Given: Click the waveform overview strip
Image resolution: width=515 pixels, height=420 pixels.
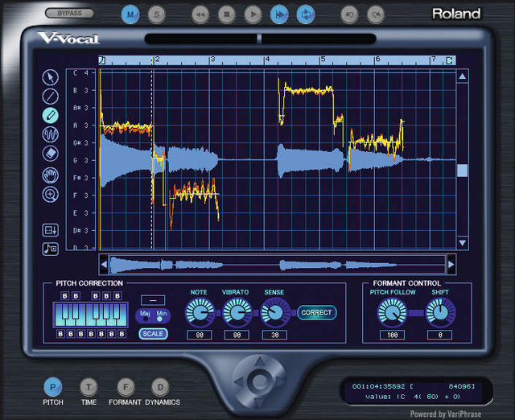Looking at the screenshot, I should point(278,265).
